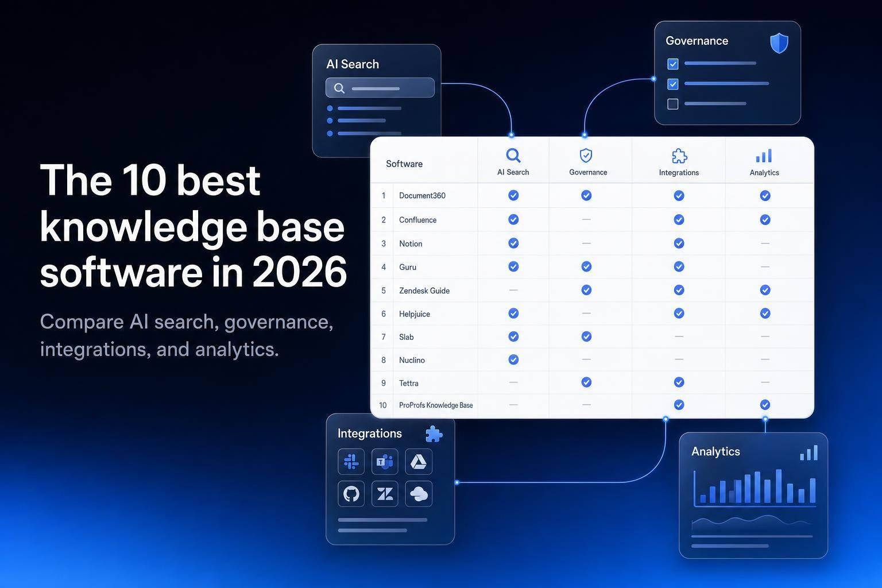Select the Document360 row name
The width and height of the screenshot is (882, 588).
point(422,196)
